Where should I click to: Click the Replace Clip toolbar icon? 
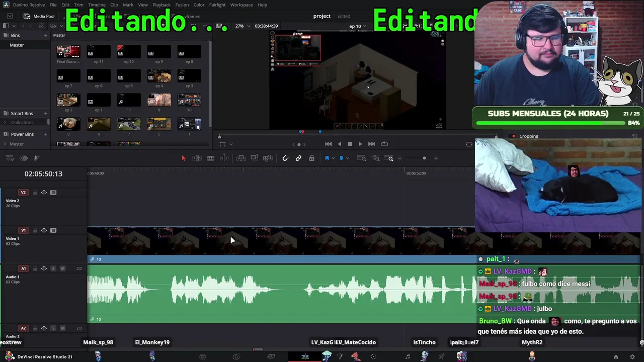point(268,158)
